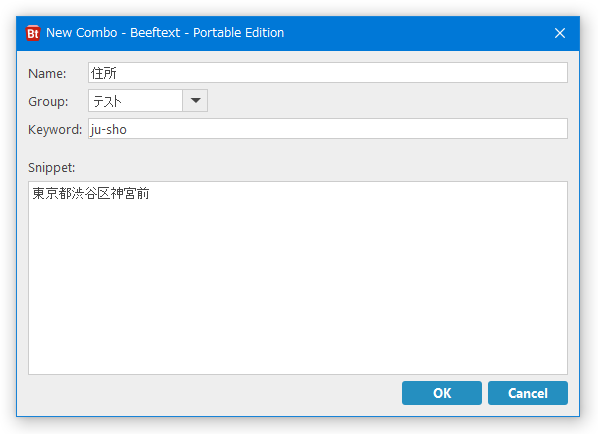
Task: Close the New Combo dialog
Action: tap(559, 33)
